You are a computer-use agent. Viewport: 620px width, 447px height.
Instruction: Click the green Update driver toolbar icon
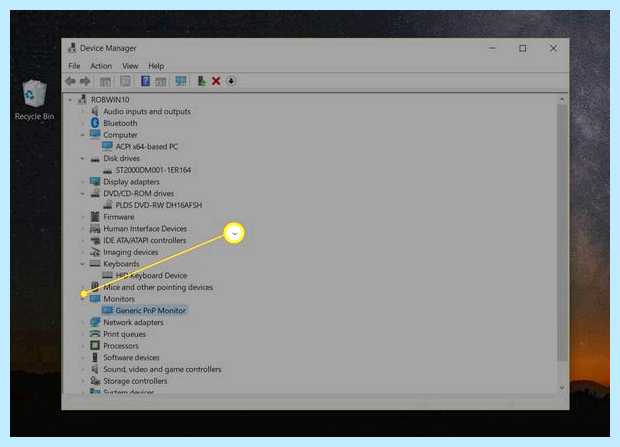[202, 81]
